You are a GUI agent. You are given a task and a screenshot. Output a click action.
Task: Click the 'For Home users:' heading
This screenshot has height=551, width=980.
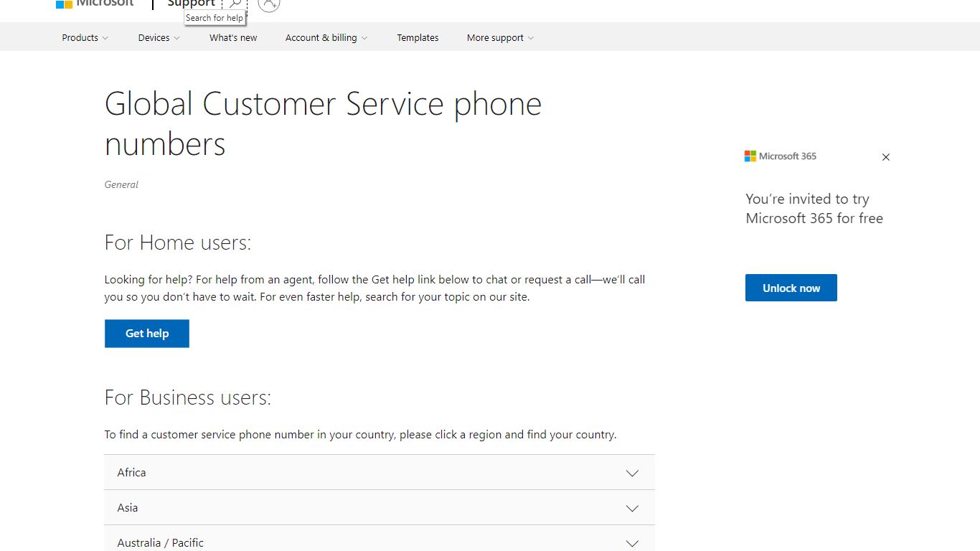point(178,242)
